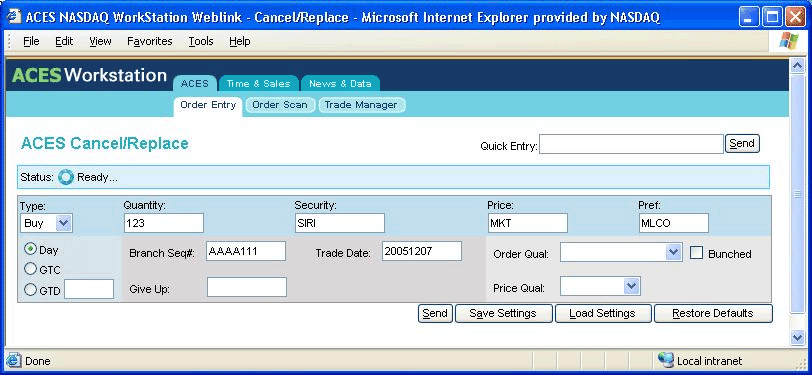The height and width of the screenshot is (375, 812).
Task: Click the Ready status spinner icon
Action: [x=66, y=177]
